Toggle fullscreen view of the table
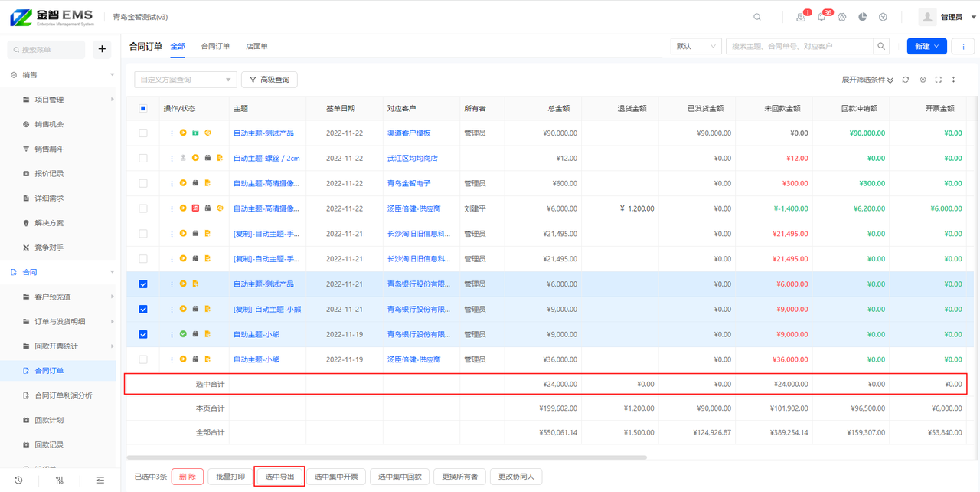The image size is (980, 492). [939, 80]
